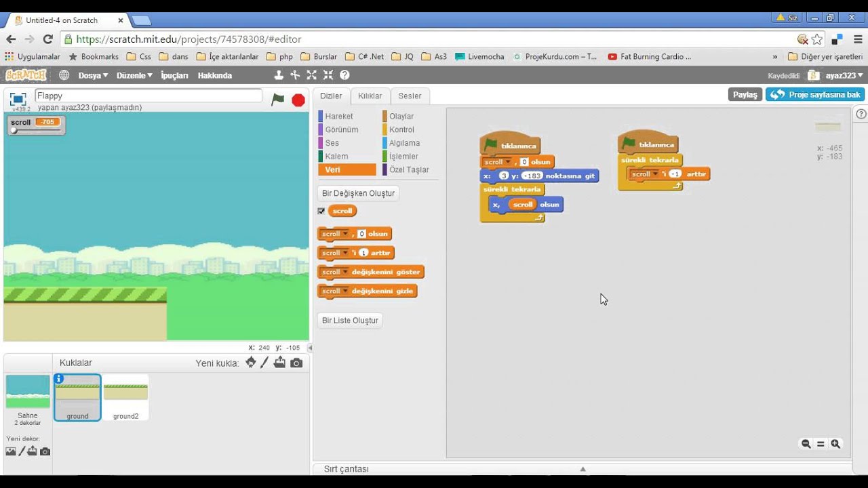Take backdrop photo from camera

[x=45, y=451]
